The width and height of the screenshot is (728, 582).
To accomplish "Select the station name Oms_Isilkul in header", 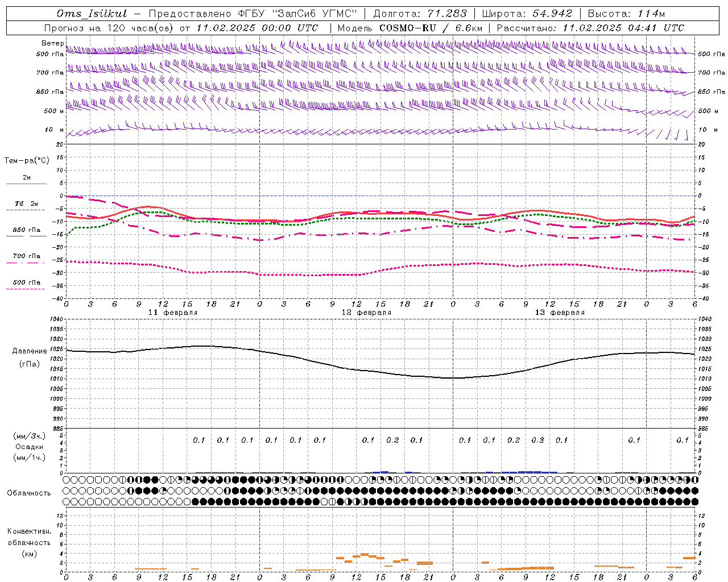I will click(x=92, y=14).
